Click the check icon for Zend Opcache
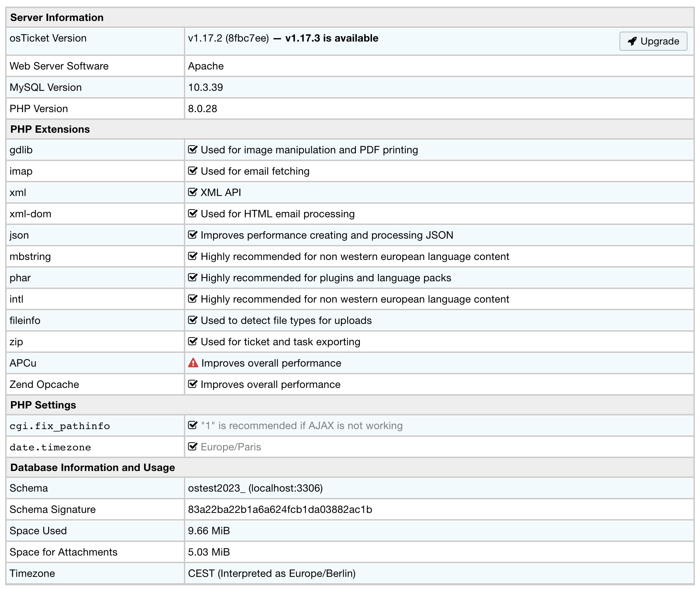700x589 pixels. [x=193, y=384]
